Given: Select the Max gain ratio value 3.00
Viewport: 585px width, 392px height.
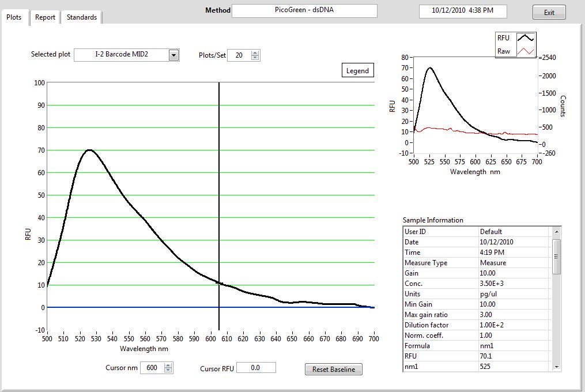Looking at the screenshot, I should point(486,315).
